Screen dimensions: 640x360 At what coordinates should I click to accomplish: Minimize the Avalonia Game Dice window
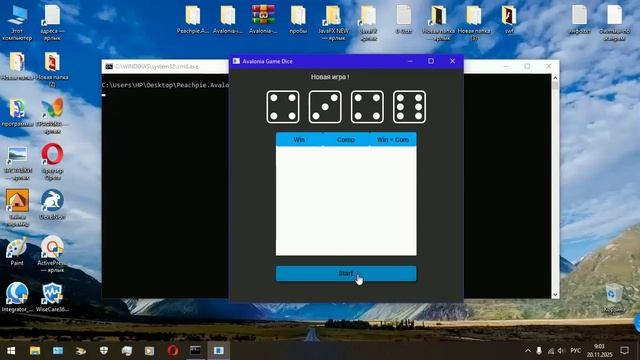(x=410, y=61)
